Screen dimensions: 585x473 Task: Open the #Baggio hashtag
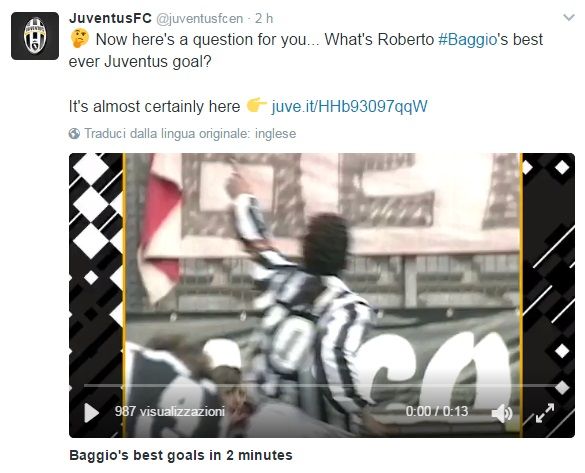pyautogui.click(x=467, y=40)
